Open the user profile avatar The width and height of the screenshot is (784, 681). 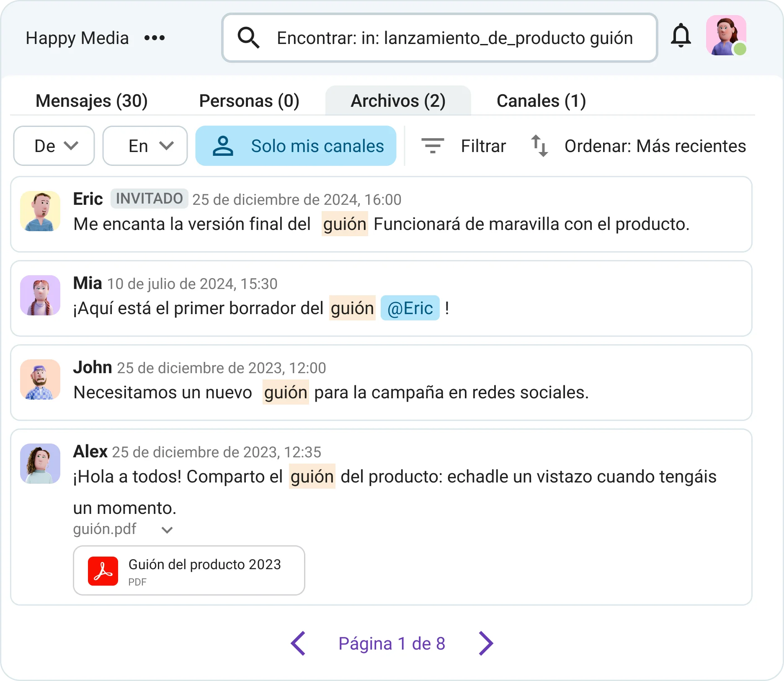726,36
